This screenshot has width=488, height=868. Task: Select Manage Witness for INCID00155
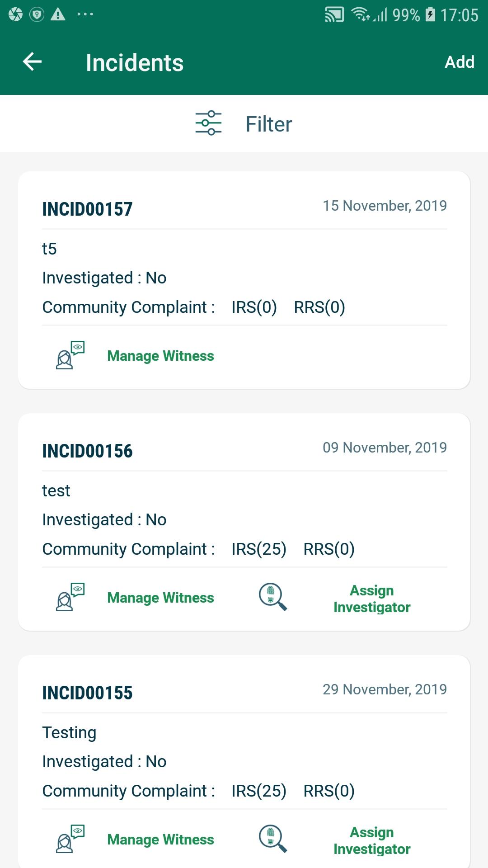(x=160, y=840)
